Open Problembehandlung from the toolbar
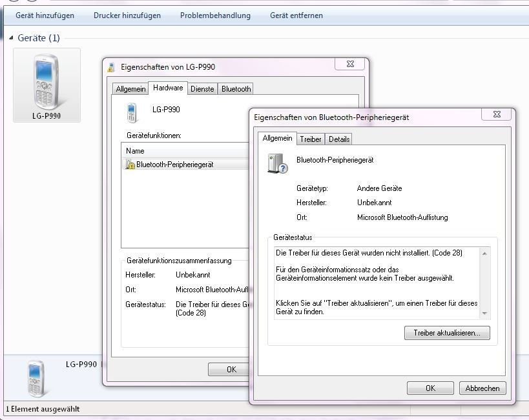529x420 pixels. (215, 15)
